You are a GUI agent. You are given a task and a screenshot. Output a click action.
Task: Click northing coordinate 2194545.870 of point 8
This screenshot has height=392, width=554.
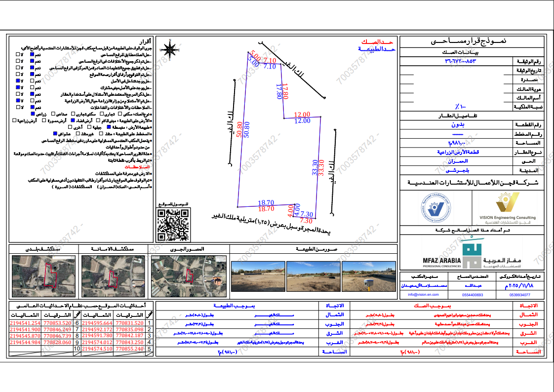coord(25,336)
